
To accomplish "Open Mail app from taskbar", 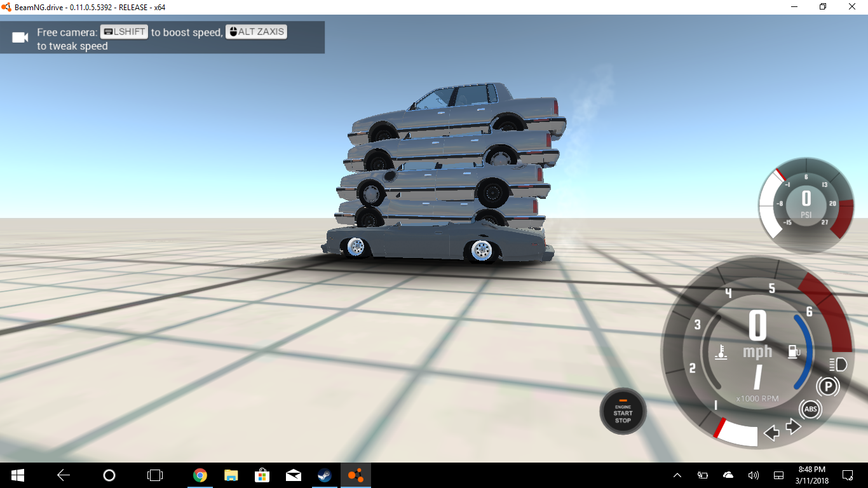I will tap(293, 475).
